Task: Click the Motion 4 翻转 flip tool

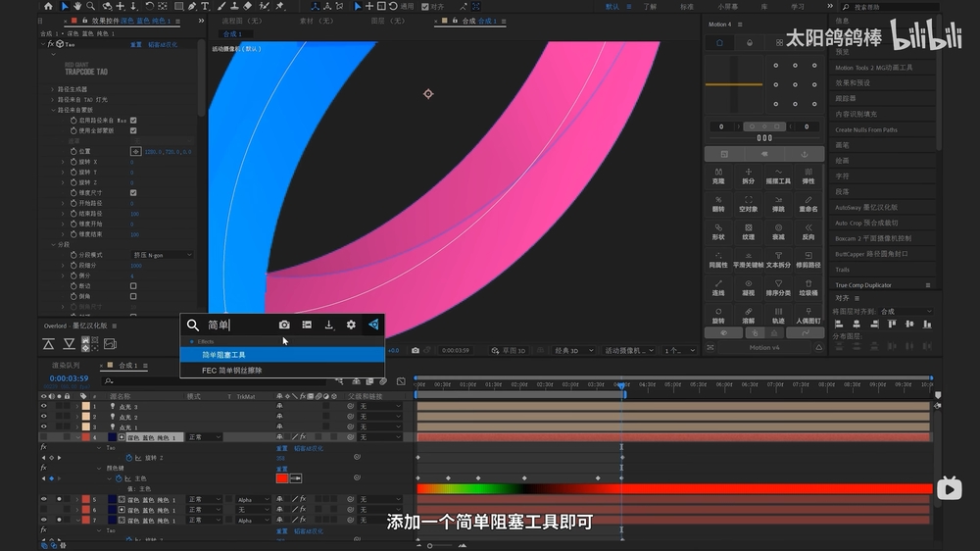Action: [718, 204]
